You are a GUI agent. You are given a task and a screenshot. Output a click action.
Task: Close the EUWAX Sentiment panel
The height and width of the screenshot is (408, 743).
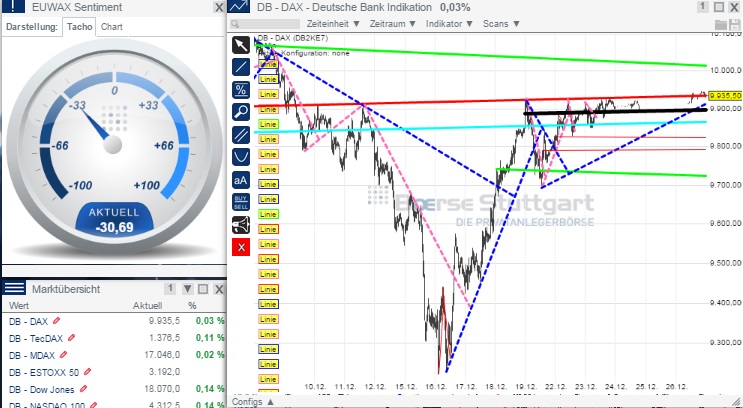[x=218, y=7]
